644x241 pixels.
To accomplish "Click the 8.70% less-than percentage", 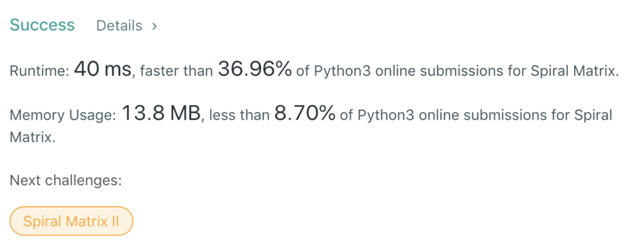I will click(305, 113).
